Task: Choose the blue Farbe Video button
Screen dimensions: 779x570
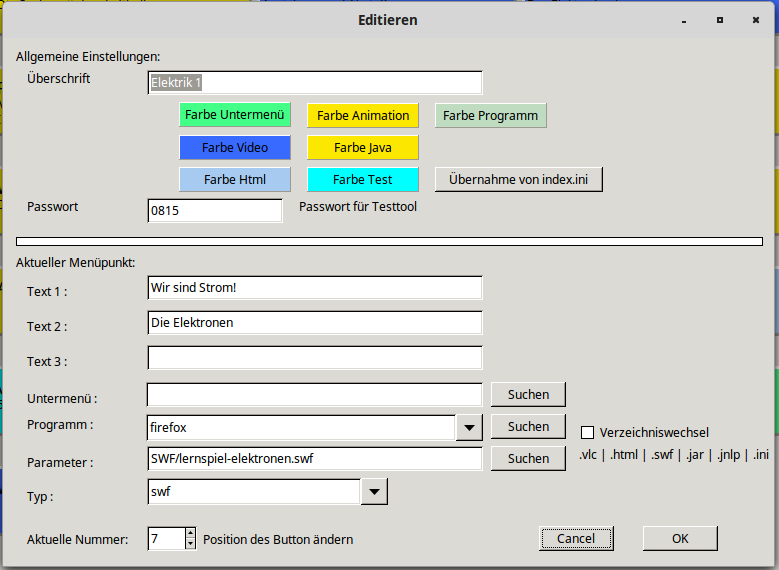Action: pyautogui.click(x=235, y=147)
